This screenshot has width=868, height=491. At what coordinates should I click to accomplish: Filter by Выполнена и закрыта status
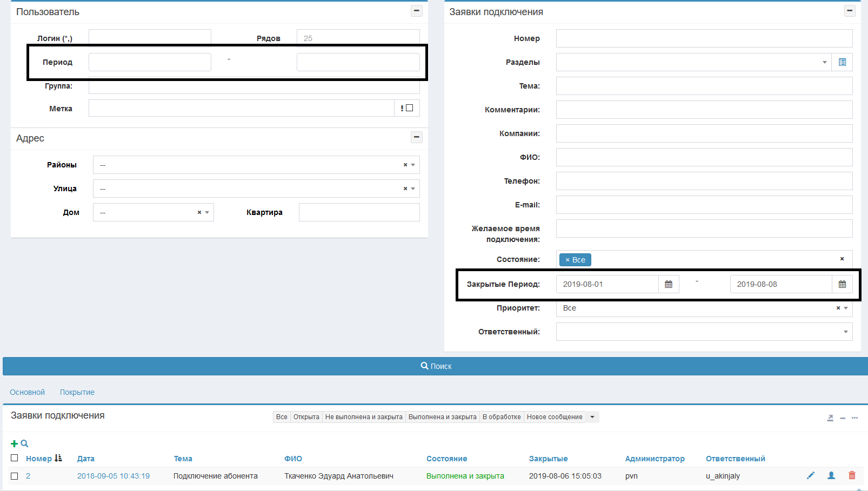click(x=442, y=417)
